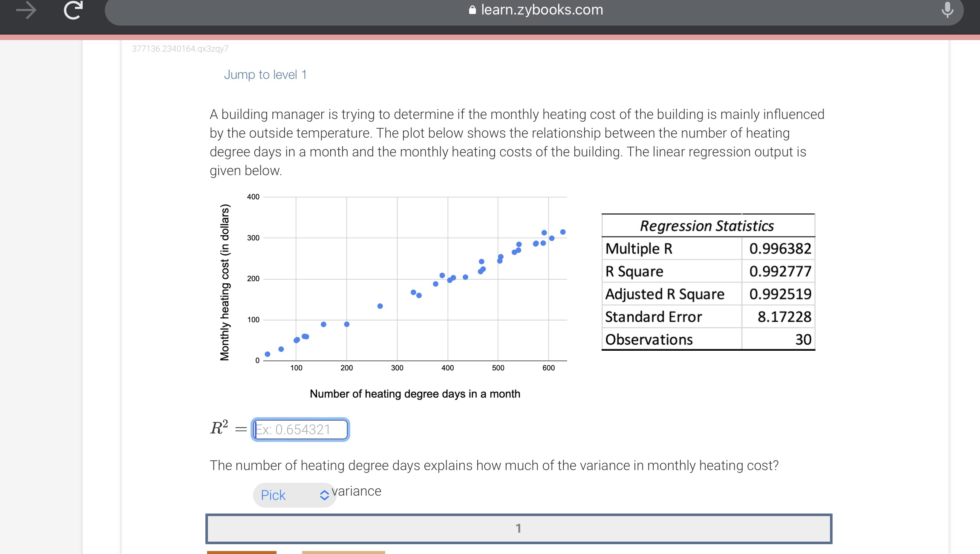This screenshot has width=980, height=554.
Task: Click the Observations value 30
Action: tap(803, 340)
